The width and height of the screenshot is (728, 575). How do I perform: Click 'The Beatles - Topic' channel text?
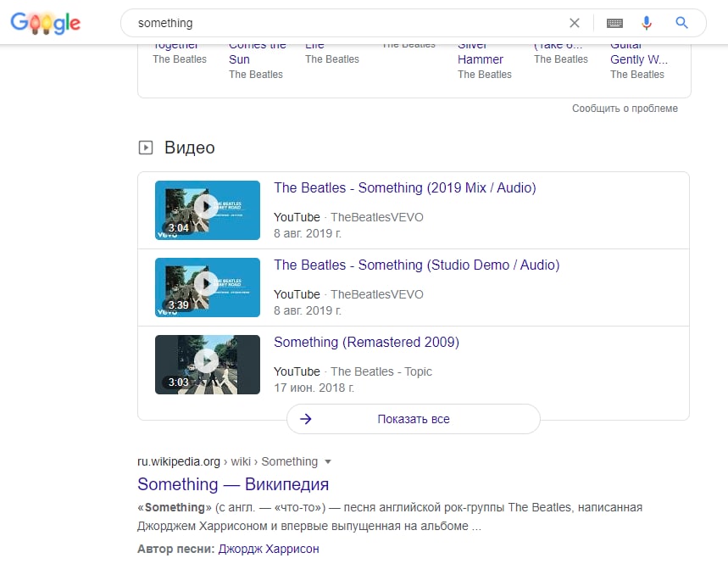point(381,371)
